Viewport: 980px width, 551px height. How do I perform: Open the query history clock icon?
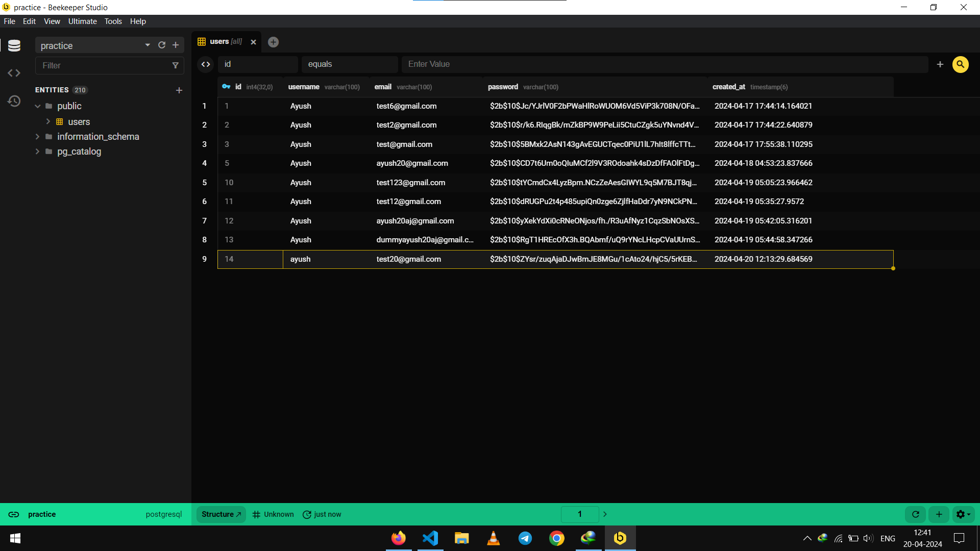point(14,101)
